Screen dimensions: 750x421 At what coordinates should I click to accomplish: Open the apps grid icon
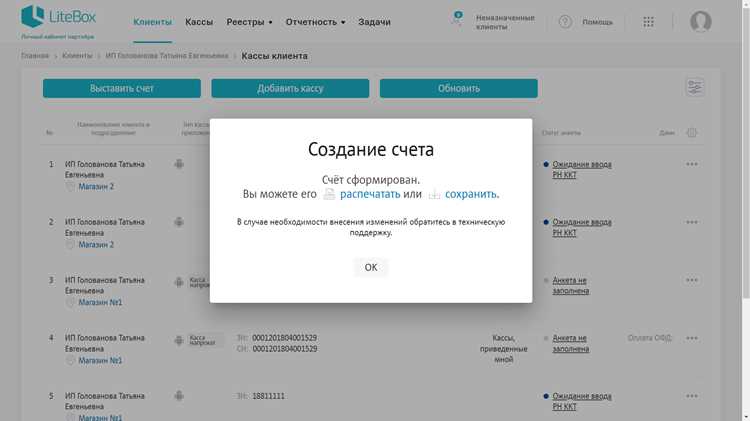click(648, 22)
